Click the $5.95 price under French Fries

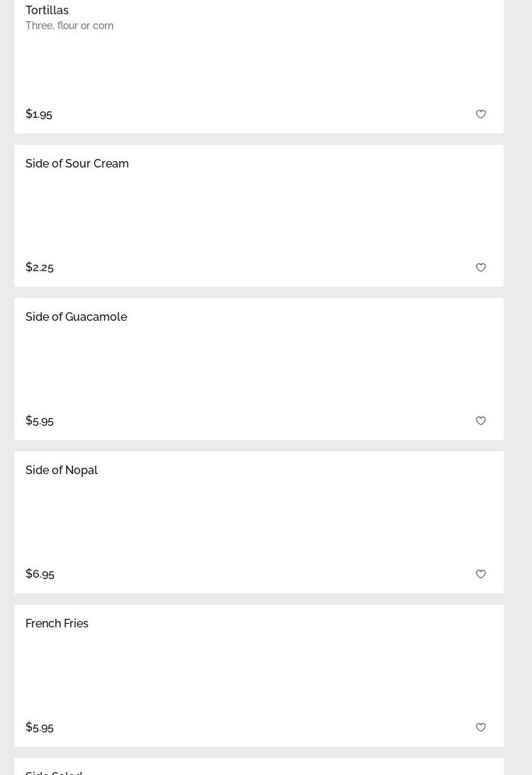[40, 727]
